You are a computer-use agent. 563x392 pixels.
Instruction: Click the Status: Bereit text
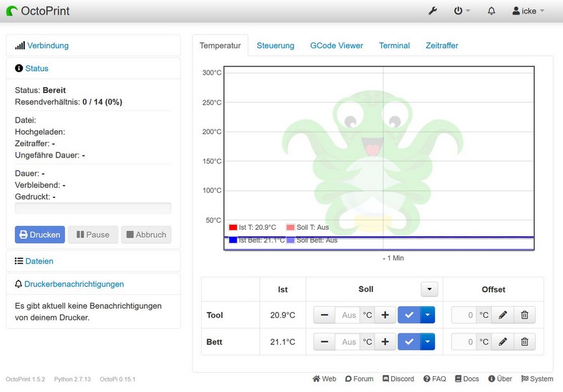40,90
